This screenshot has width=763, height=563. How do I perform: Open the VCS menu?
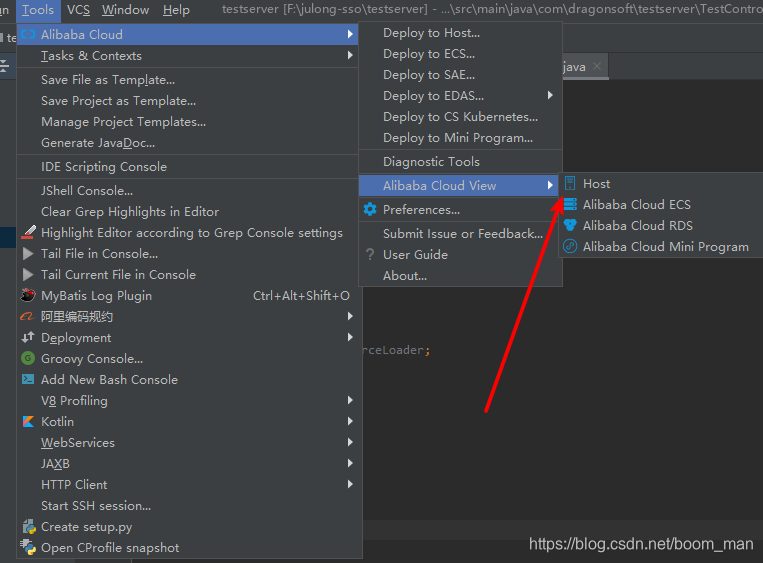pyautogui.click(x=78, y=10)
